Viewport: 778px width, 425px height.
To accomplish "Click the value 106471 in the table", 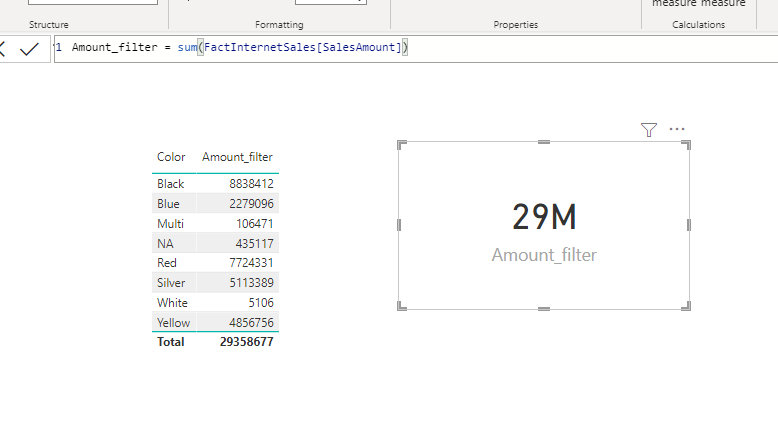I will click(255, 224).
